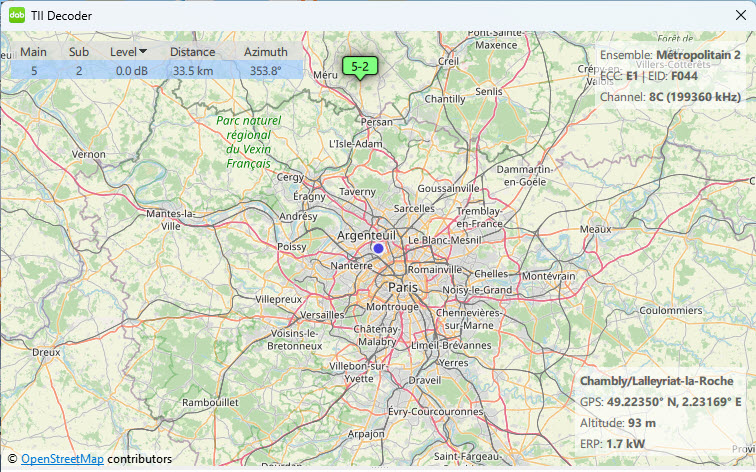Click the Montrouge label on the map

point(392,307)
